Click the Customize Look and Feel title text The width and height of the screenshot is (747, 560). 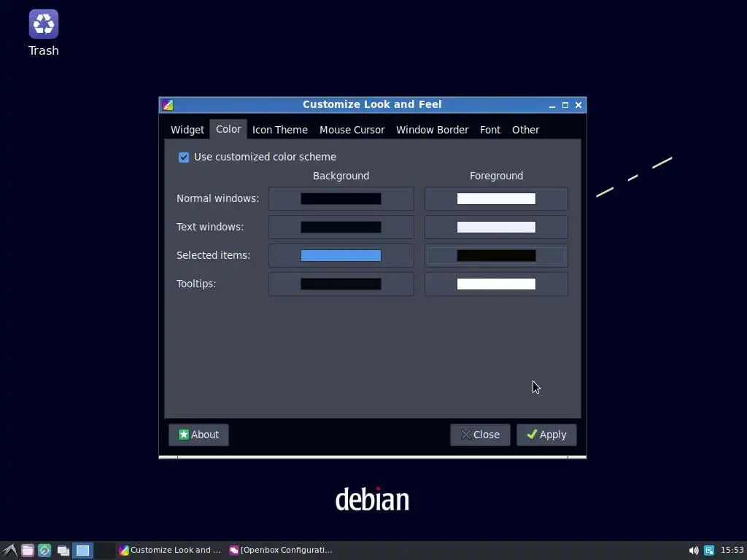[x=372, y=104]
